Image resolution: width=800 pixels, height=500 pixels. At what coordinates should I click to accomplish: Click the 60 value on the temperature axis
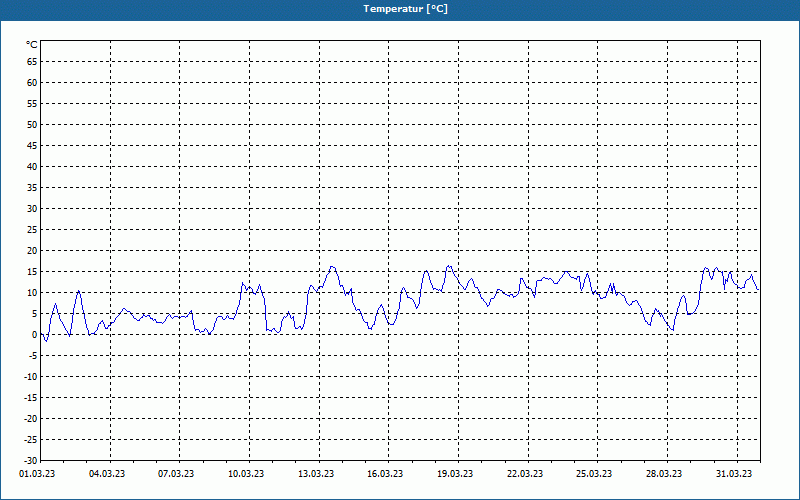32,83
